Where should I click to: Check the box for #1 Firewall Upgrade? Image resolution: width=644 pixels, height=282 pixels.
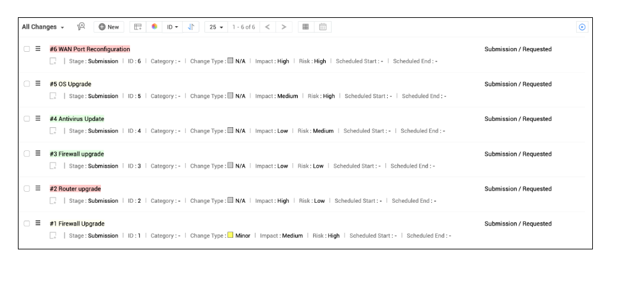[x=26, y=224]
